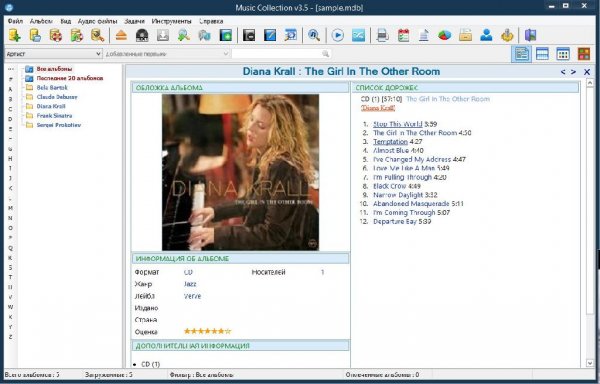Select Последние 20 альбомов in the tree
600x384 pixels.
click(x=70, y=78)
